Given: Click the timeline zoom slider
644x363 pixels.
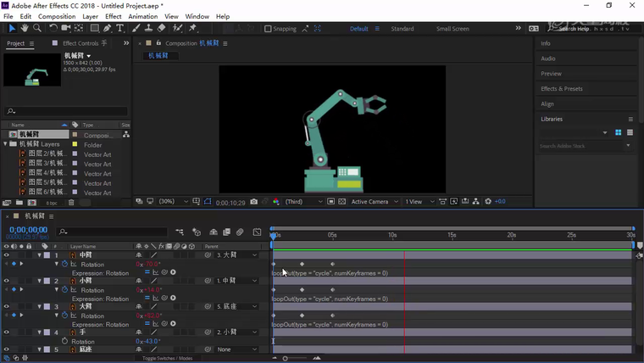Looking at the screenshot, I should (286, 358).
